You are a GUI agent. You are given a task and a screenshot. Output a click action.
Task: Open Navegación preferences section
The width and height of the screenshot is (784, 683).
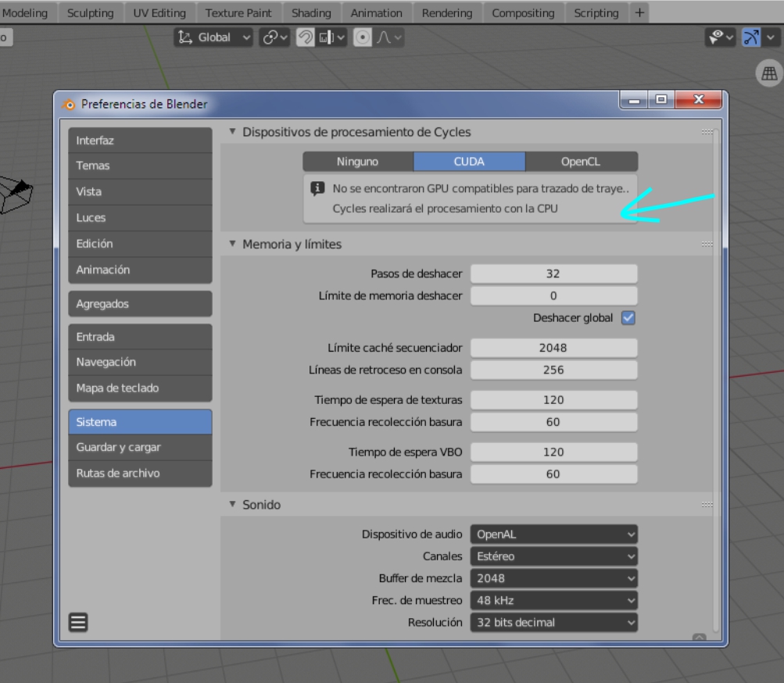tap(140, 362)
